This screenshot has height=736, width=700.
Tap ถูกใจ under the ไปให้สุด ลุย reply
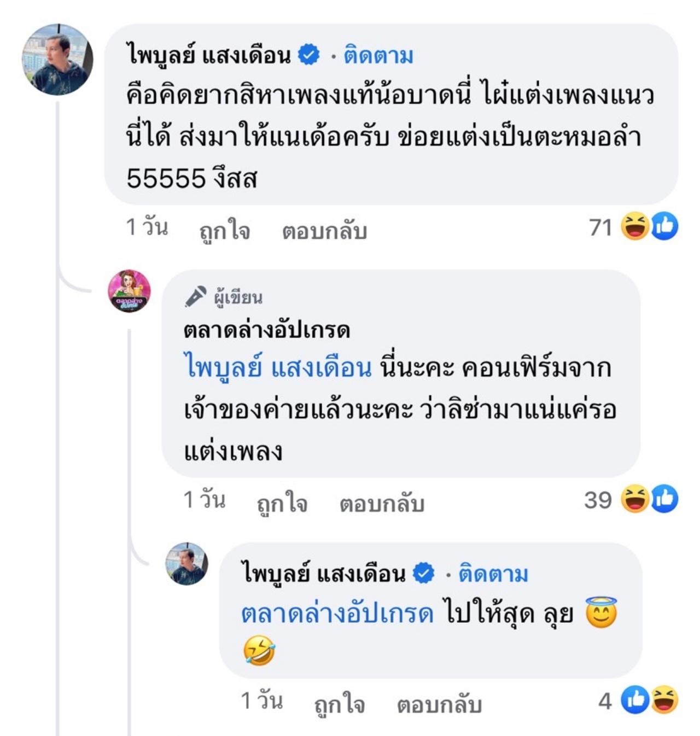tap(339, 704)
